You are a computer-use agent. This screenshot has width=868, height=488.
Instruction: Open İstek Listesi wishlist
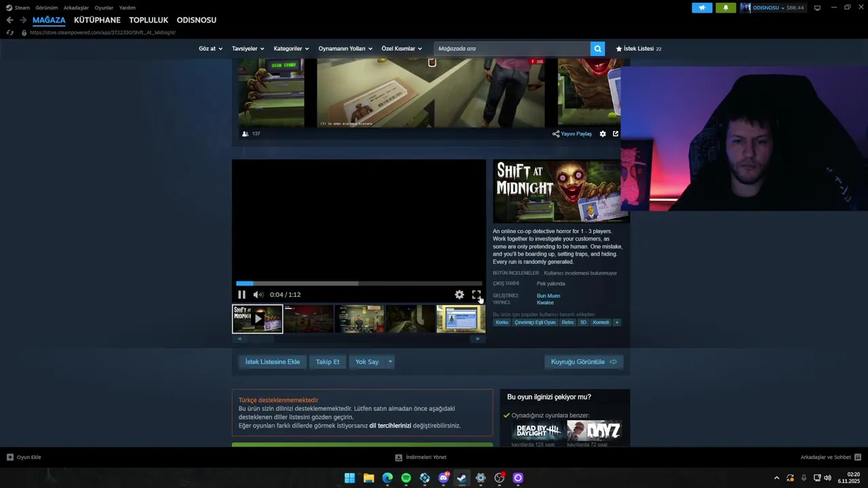tap(638, 49)
